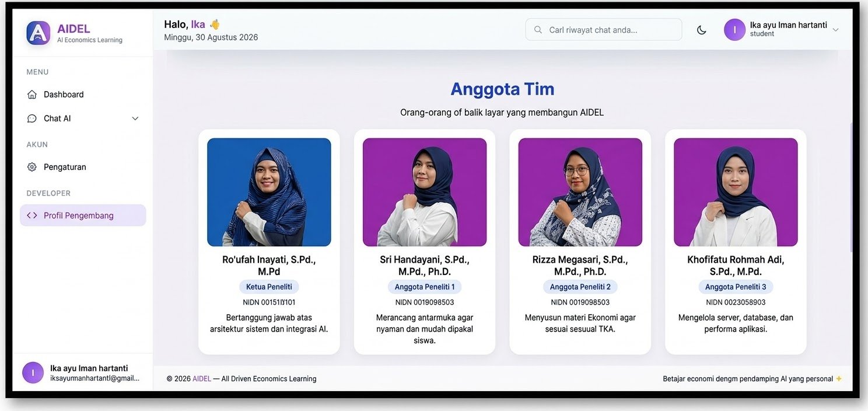868x411 pixels.
Task: Click NIDN 0023058903 text
Action: 736,302
